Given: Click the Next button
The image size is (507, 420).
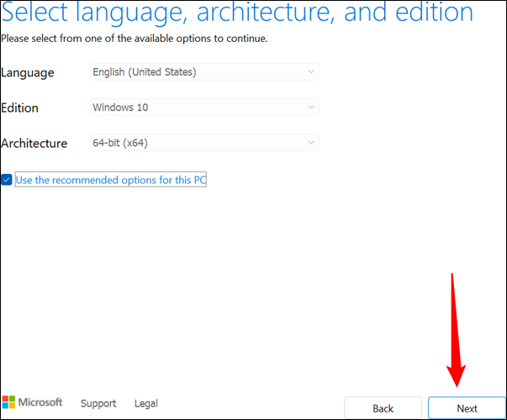Looking at the screenshot, I should (x=467, y=408).
